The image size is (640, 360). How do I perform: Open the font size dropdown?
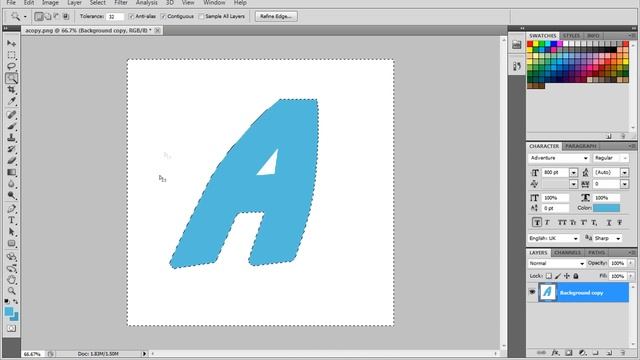[x=573, y=173]
